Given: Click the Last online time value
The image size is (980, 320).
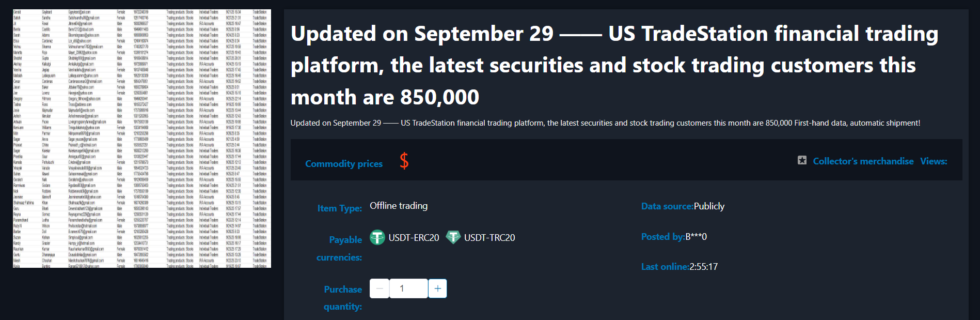Looking at the screenshot, I should coord(703,267).
